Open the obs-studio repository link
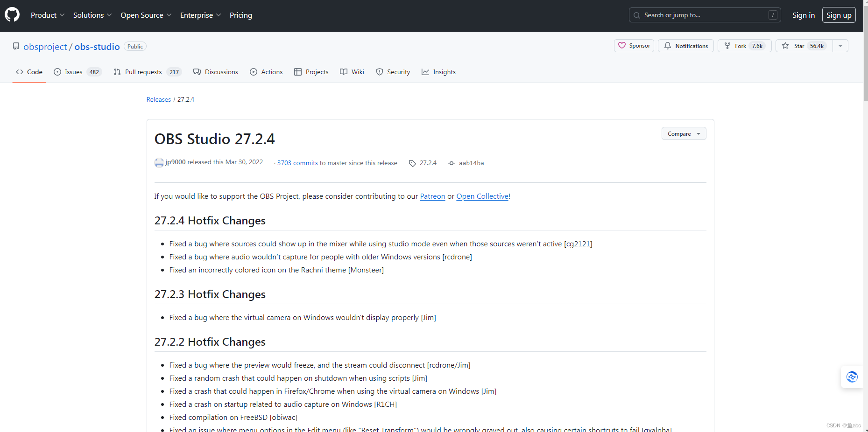This screenshot has width=868, height=432. point(97,47)
